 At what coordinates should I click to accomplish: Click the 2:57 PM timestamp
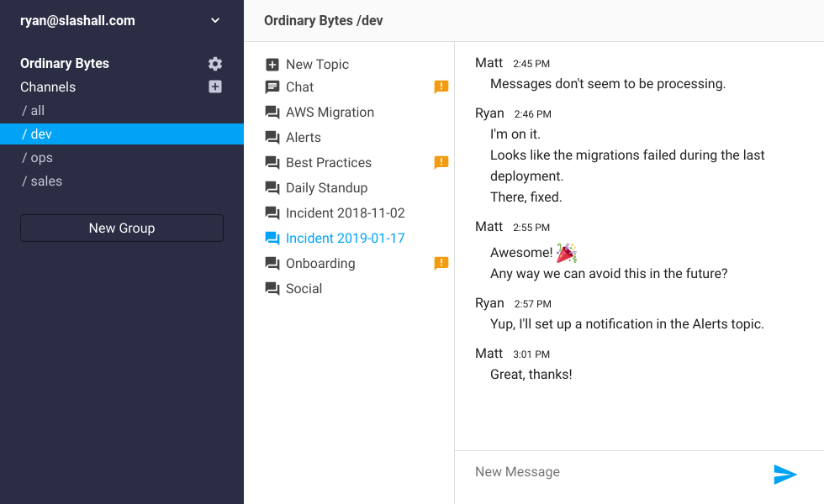tap(532, 304)
